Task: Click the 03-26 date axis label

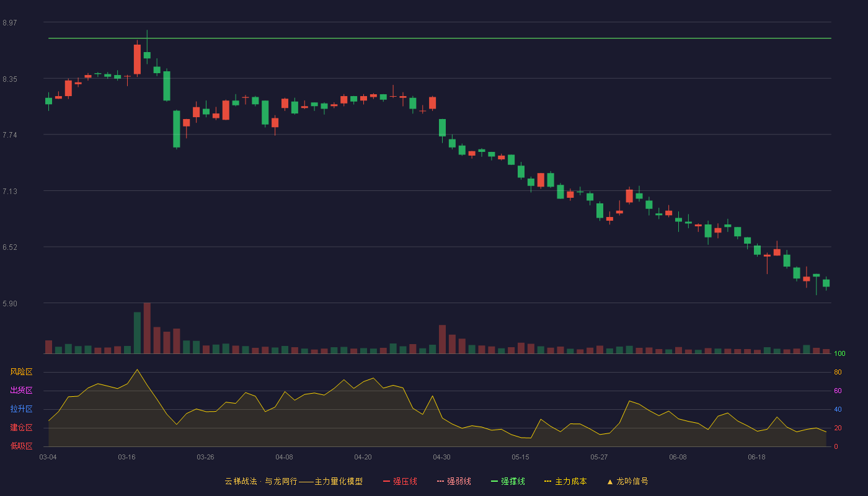Action: 206,457
